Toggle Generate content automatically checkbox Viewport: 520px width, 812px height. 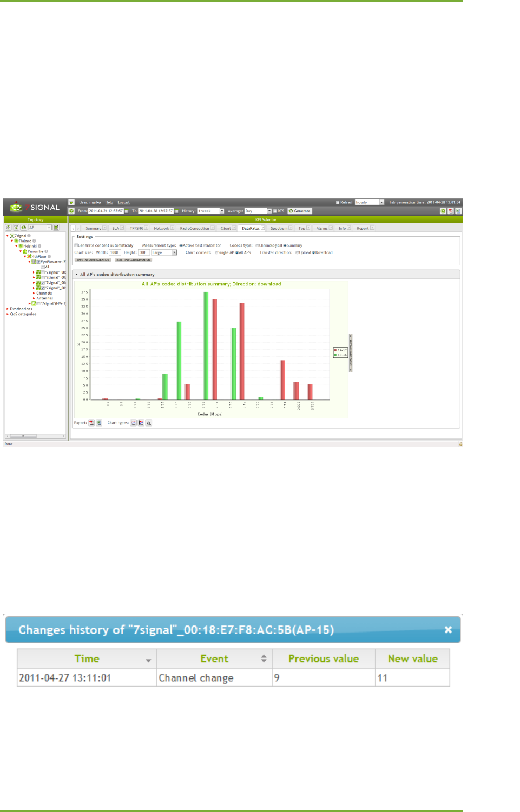[x=76, y=245]
